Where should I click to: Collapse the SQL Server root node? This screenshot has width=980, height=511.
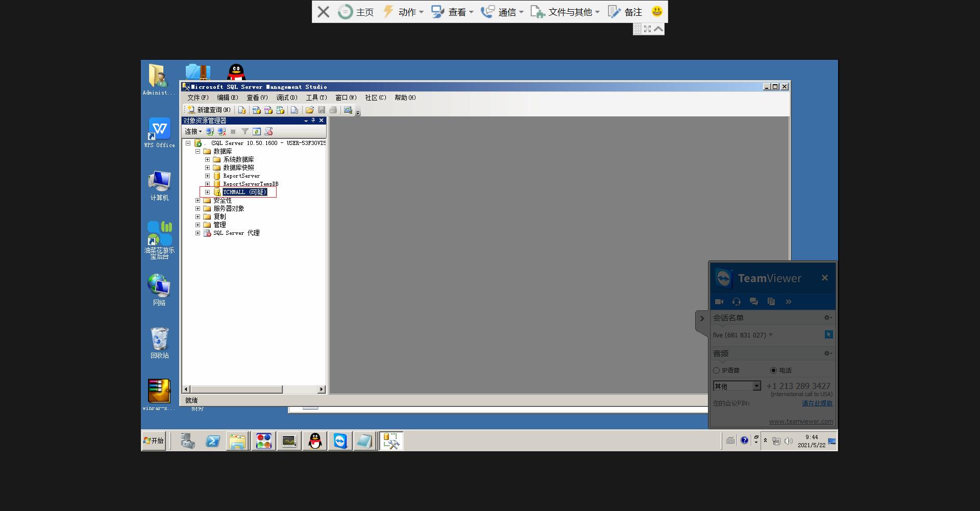pos(188,143)
